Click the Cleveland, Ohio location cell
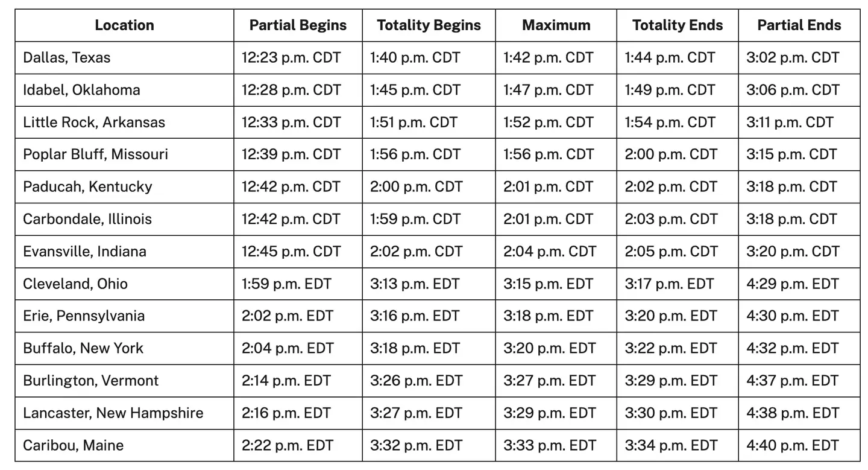This screenshot has height=470, width=868. [75, 284]
